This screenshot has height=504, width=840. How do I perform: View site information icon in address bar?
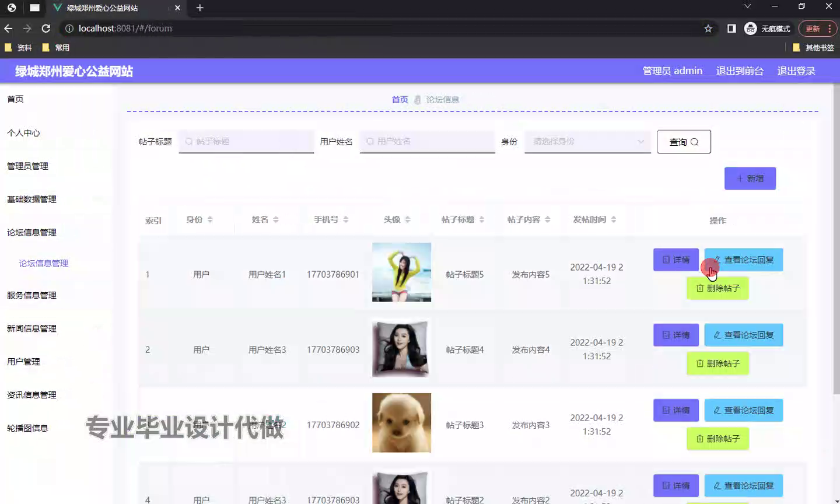69,28
